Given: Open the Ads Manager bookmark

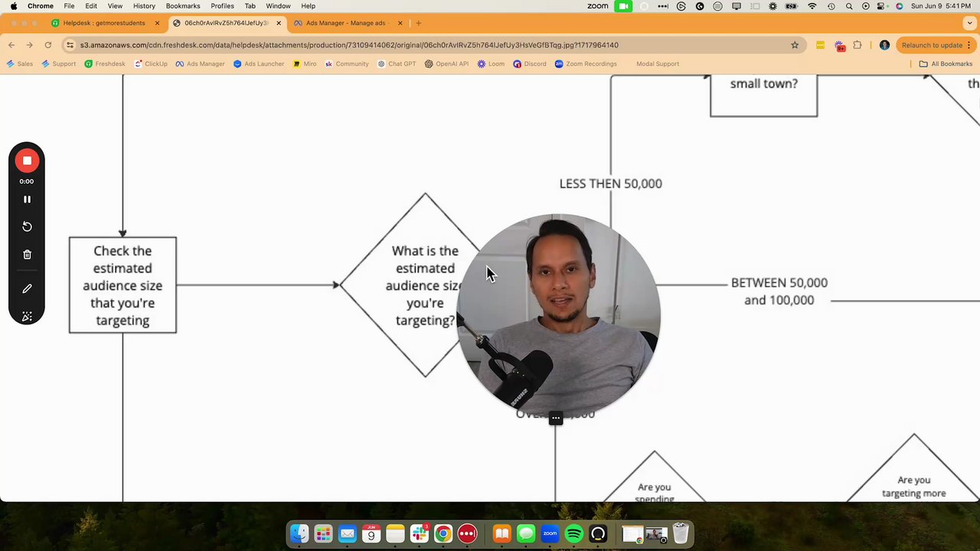Looking at the screenshot, I should [201, 64].
